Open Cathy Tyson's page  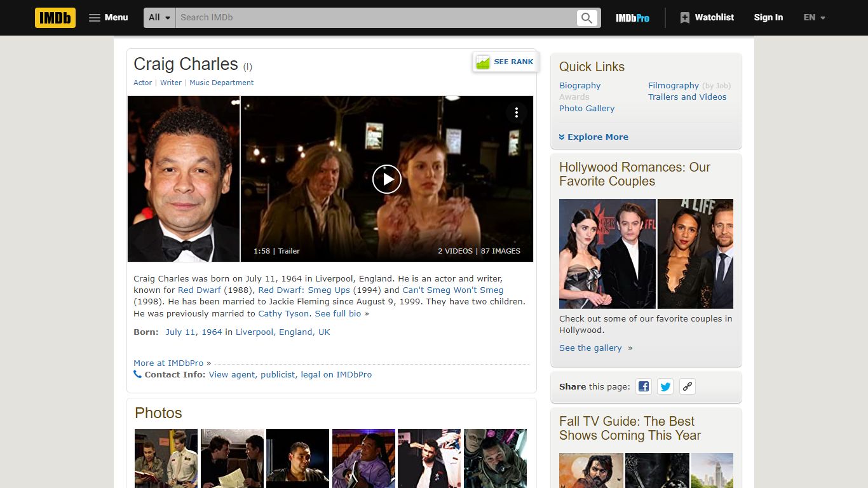(283, 313)
